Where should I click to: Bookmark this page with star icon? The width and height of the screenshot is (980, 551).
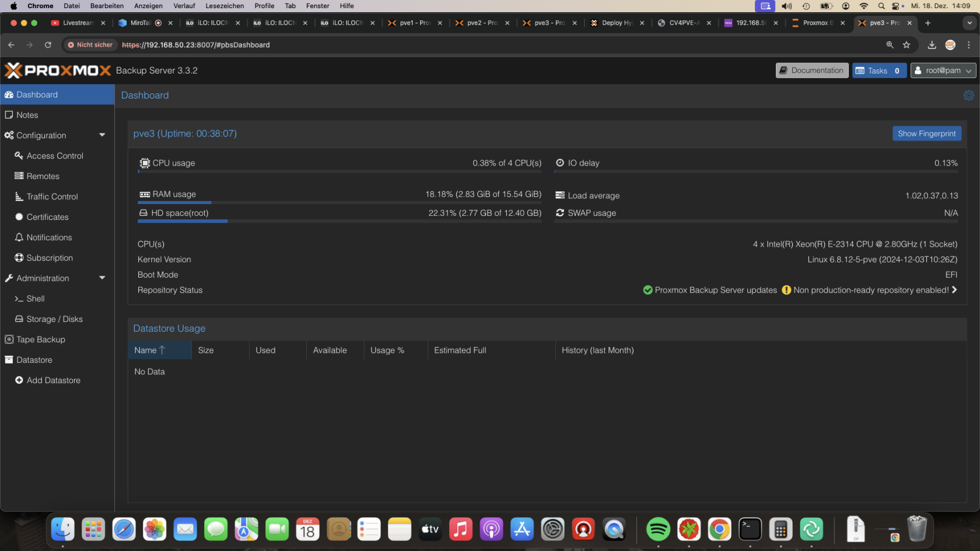(x=907, y=45)
